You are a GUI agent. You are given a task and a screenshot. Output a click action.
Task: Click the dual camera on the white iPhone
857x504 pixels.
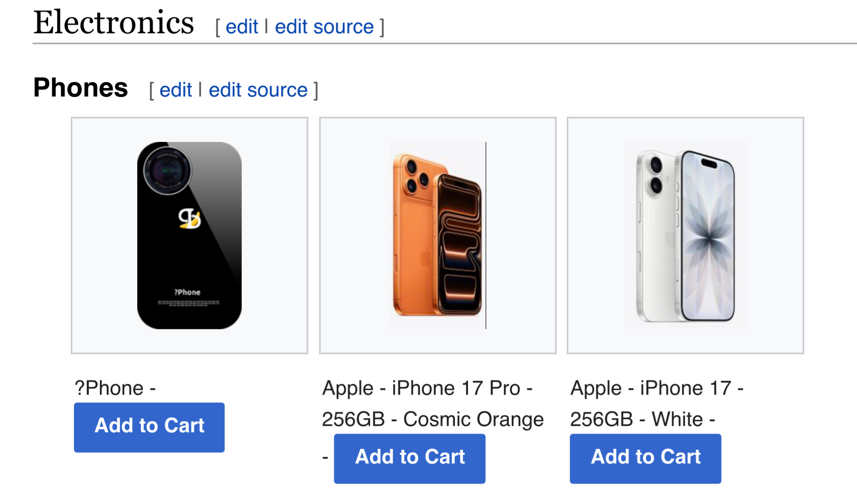pyautogui.click(x=656, y=175)
